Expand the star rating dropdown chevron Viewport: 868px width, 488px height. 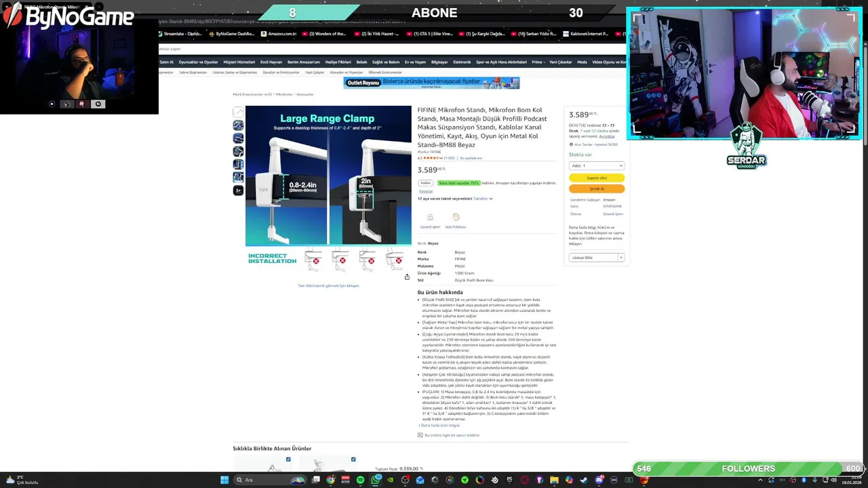coord(442,158)
